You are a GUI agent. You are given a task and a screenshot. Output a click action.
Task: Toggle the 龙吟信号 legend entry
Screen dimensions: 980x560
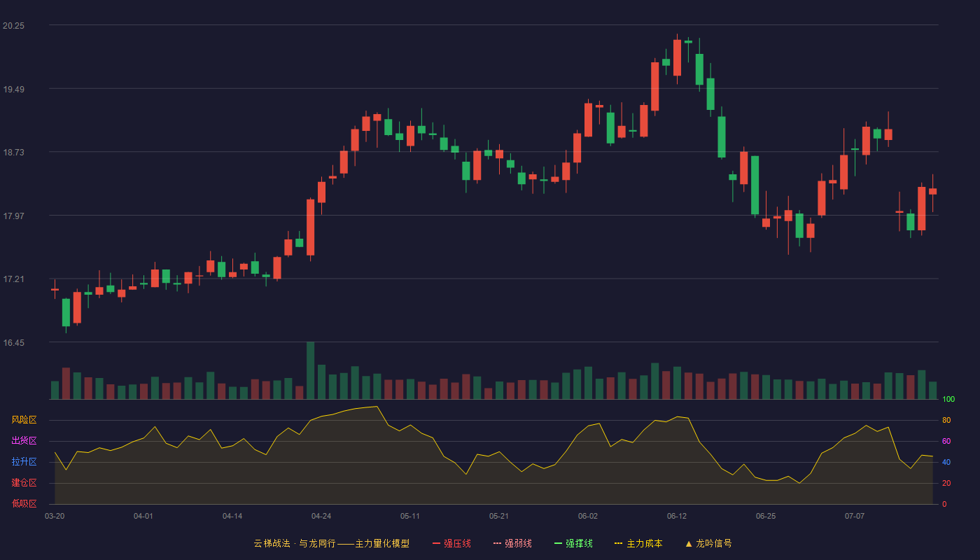coord(708,543)
